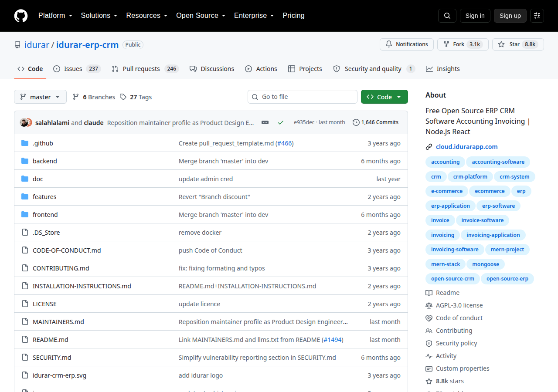This screenshot has height=392, width=558.
Task: Open the backend folder
Action: click(x=45, y=161)
